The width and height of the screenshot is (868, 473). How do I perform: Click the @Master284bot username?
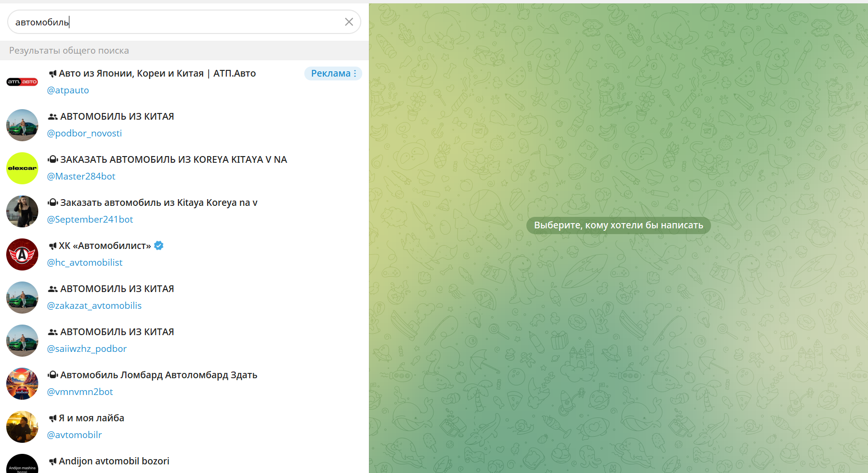81,176
